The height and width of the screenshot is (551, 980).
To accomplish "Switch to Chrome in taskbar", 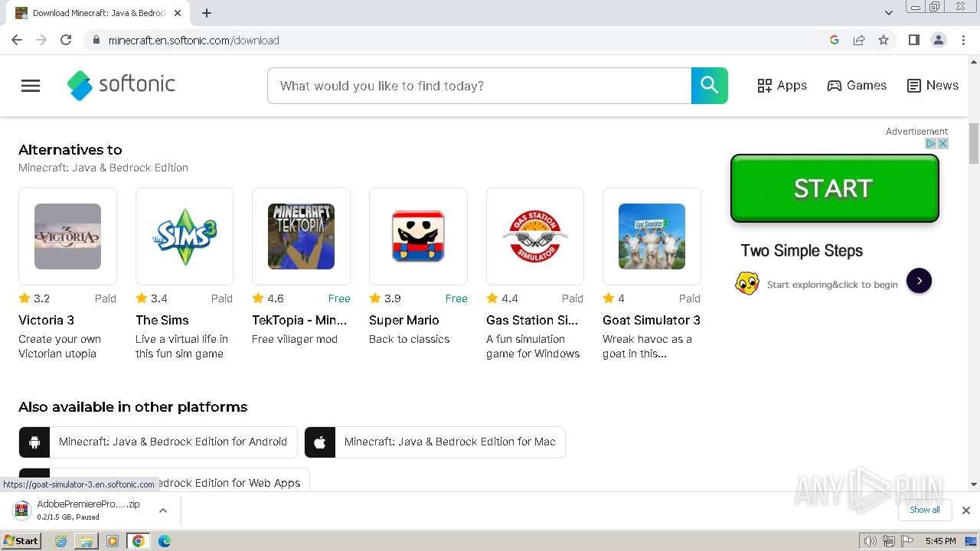I will coord(139,541).
